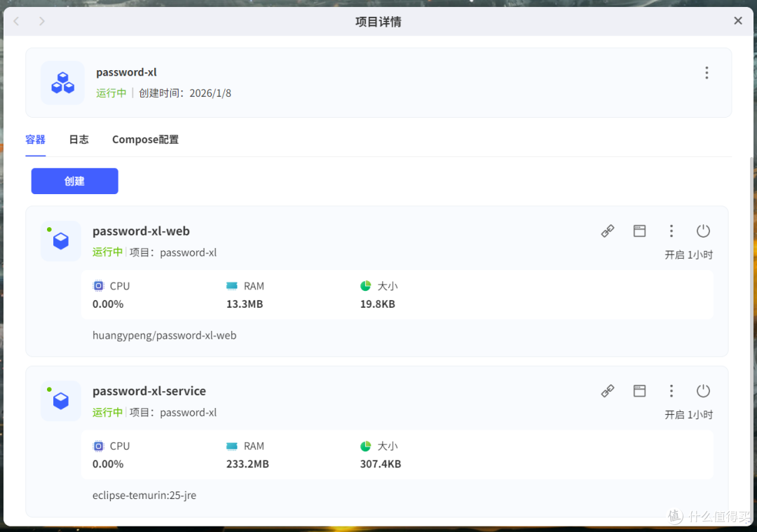Click RAM icon in password-xl-web stats
The width and height of the screenshot is (757, 532).
click(x=232, y=286)
